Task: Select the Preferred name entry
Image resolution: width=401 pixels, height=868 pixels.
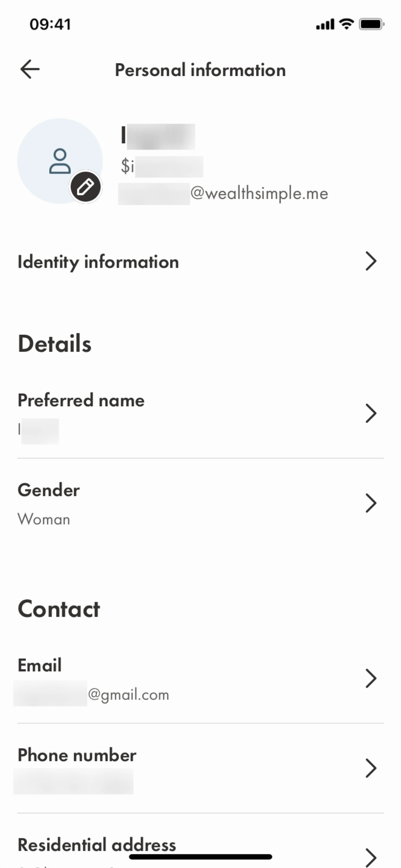Action: [81, 400]
